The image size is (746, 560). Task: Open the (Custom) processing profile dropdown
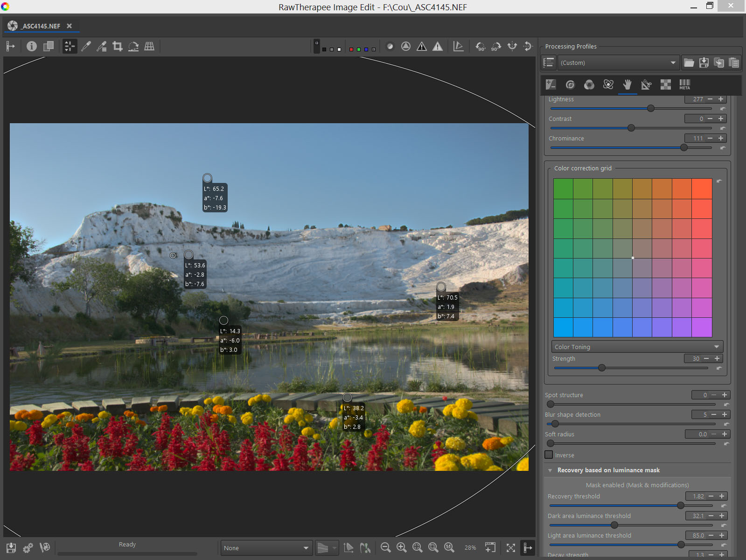click(x=618, y=63)
